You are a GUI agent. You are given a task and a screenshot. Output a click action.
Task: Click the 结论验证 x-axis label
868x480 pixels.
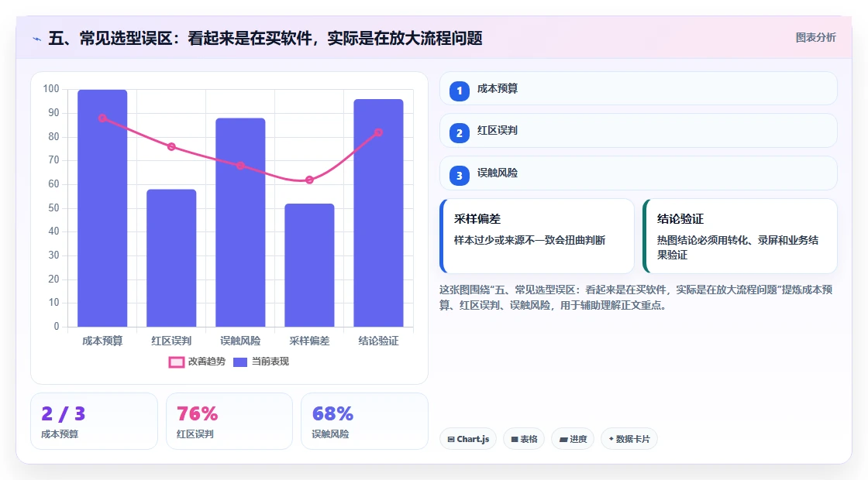[x=379, y=341]
